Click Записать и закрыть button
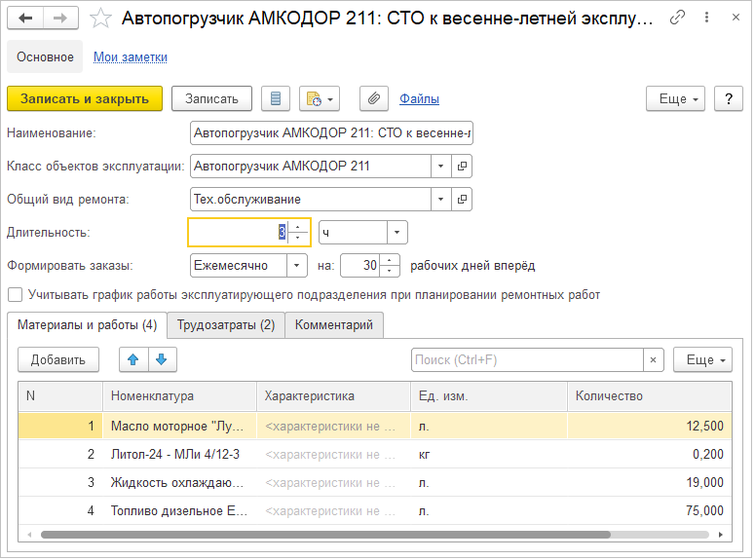 [85, 98]
